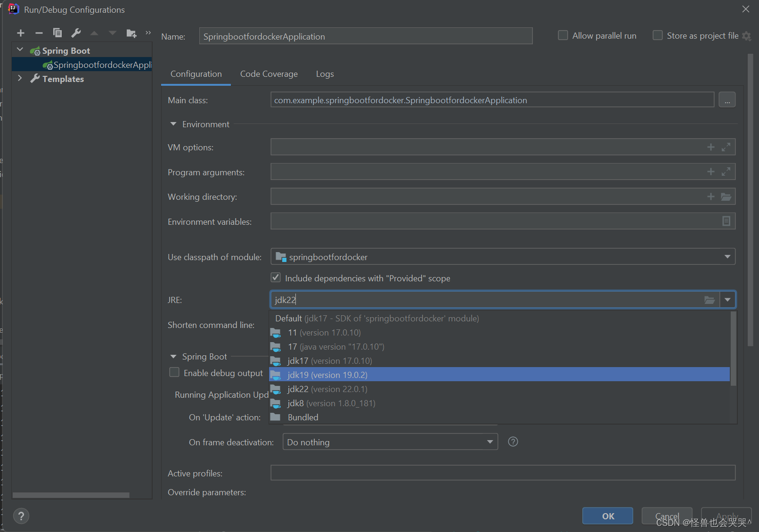Open help via bottom-left question mark button
The image size is (759, 532).
(21, 516)
